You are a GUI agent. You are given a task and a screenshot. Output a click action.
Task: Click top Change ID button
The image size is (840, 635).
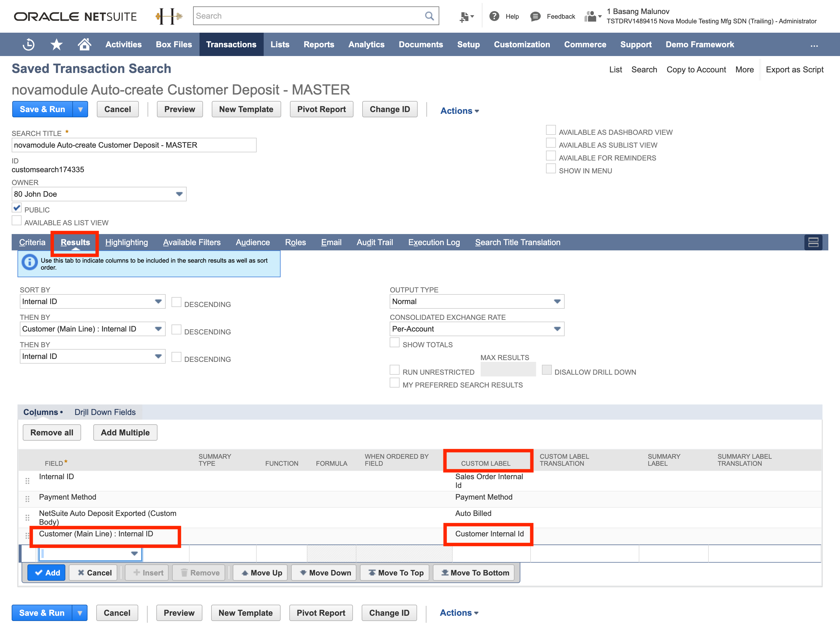[x=390, y=109]
